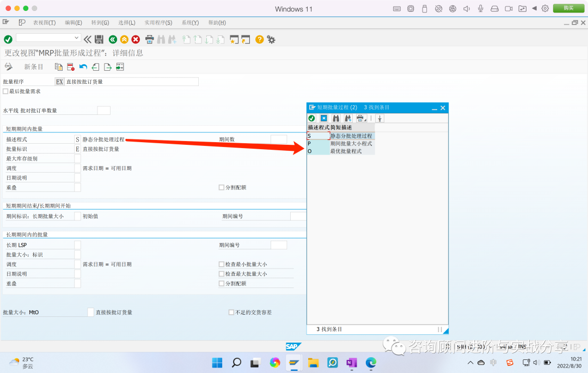Toggle the 最后批量需求 checkbox

pyautogui.click(x=5, y=91)
